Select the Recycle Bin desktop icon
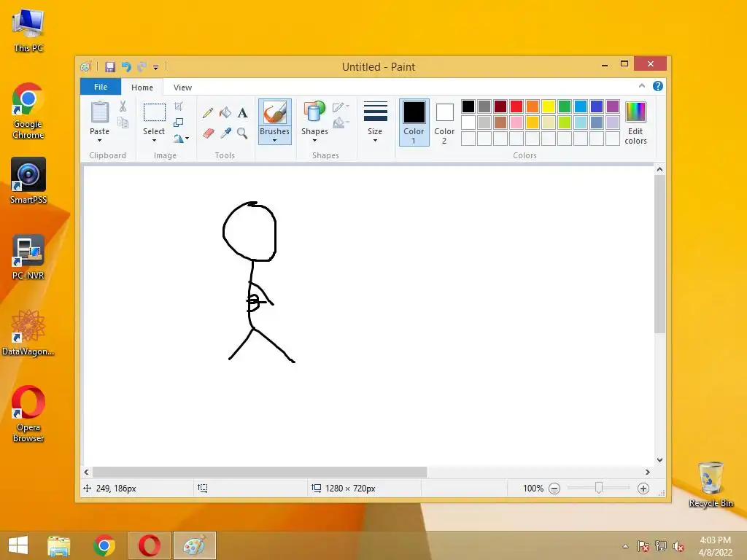 (x=711, y=484)
